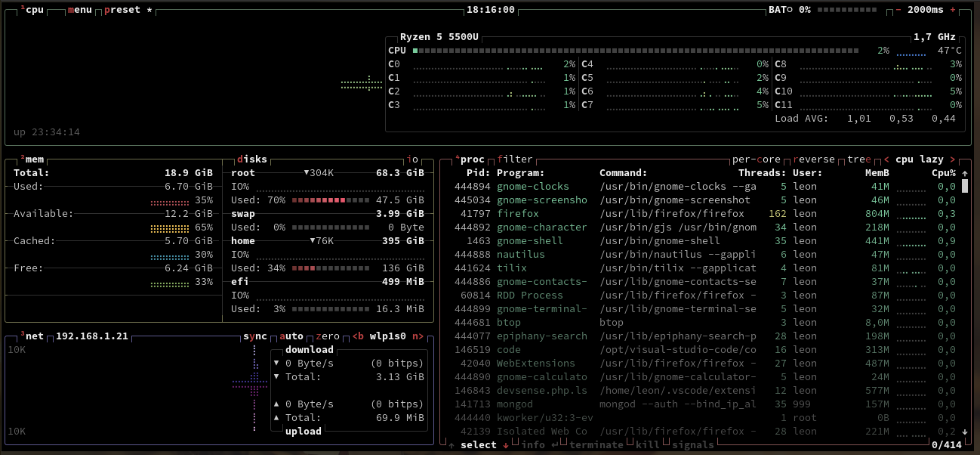Viewport: 980px width, 455px height.
Task: Select the kworker/u32:3-ev process row
Action: click(706, 418)
